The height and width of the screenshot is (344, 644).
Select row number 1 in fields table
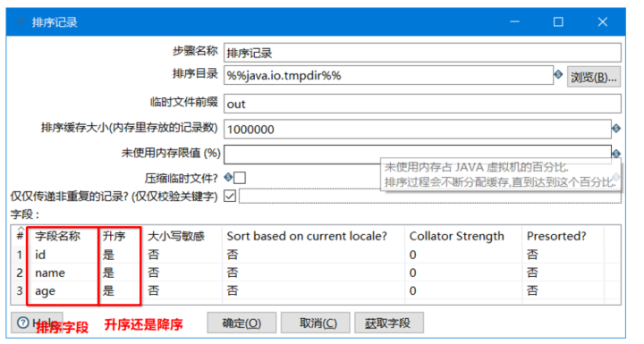point(20,255)
